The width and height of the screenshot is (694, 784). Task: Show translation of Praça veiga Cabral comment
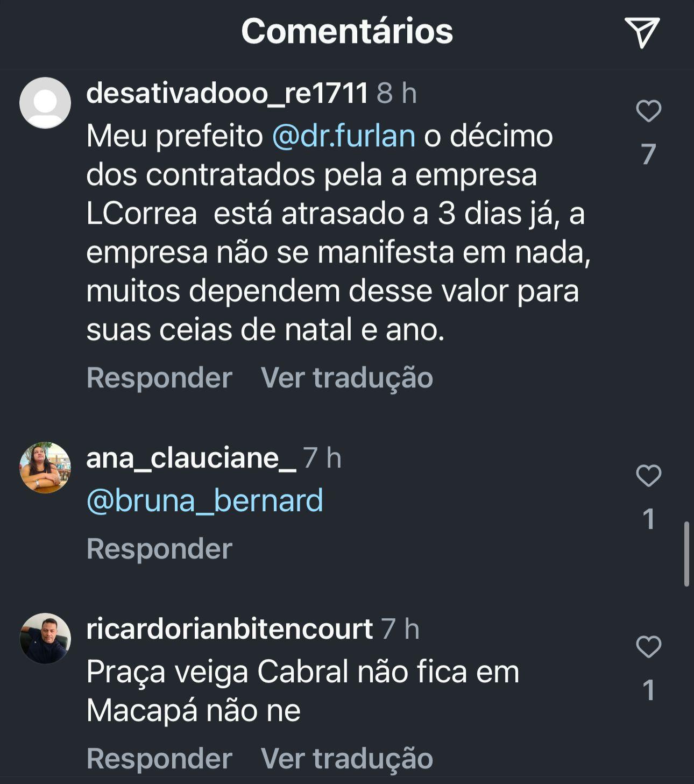pyautogui.click(x=347, y=758)
